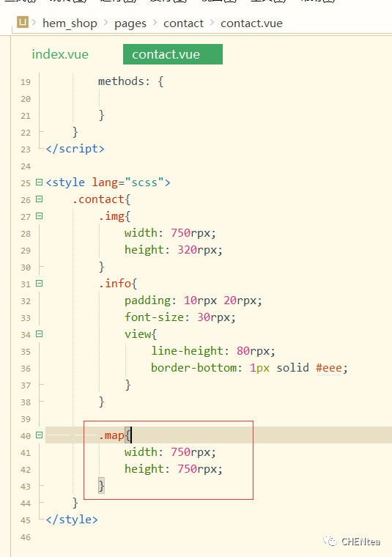The height and width of the screenshot is (557, 392).
Task: Click the 'methods: {' code text
Action: tap(130, 81)
